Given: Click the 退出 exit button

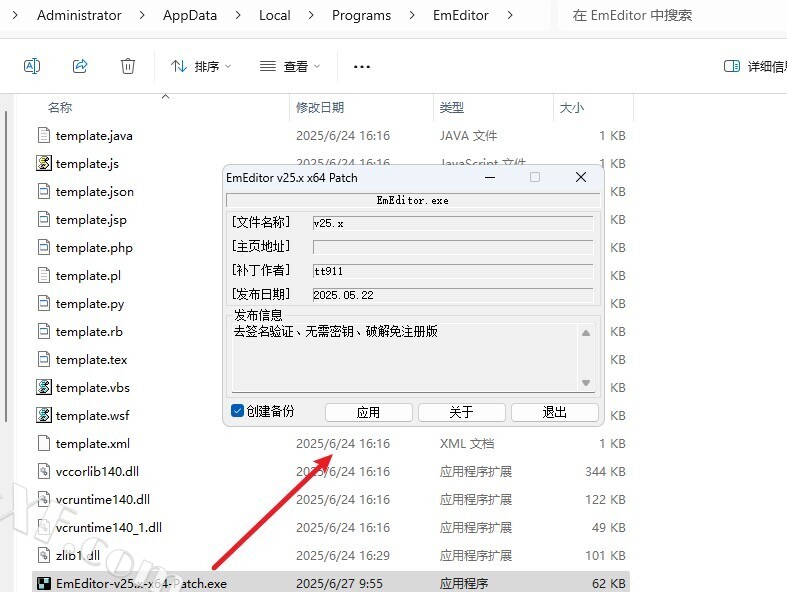Looking at the screenshot, I should click(555, 412).
